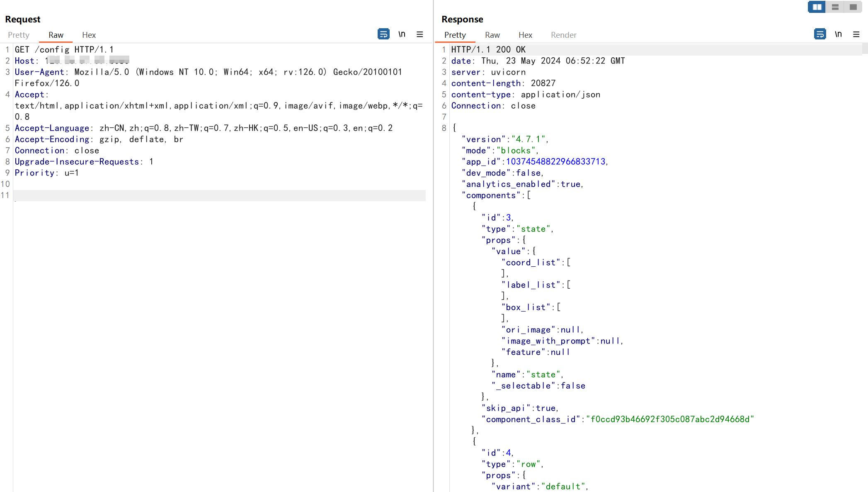
Task: Click the "version":"4.7.1" JSON line
Action: point(505,139)
